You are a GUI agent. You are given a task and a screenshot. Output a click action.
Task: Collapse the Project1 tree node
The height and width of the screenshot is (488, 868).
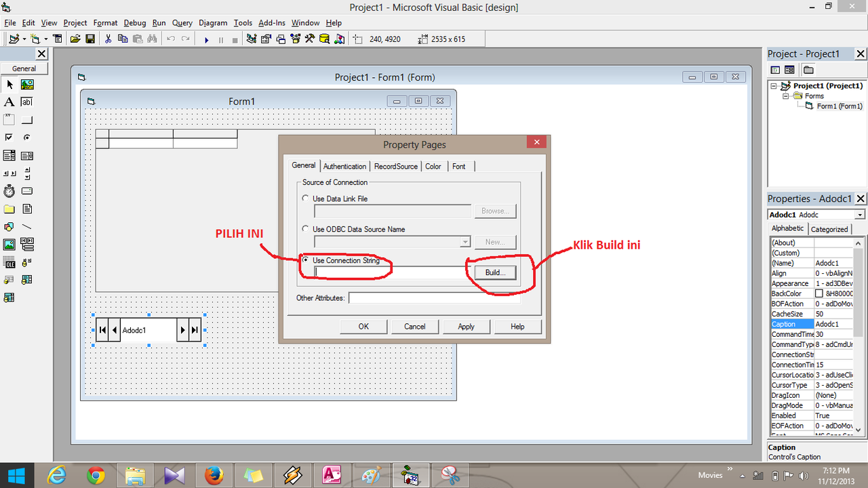[774, 86]
